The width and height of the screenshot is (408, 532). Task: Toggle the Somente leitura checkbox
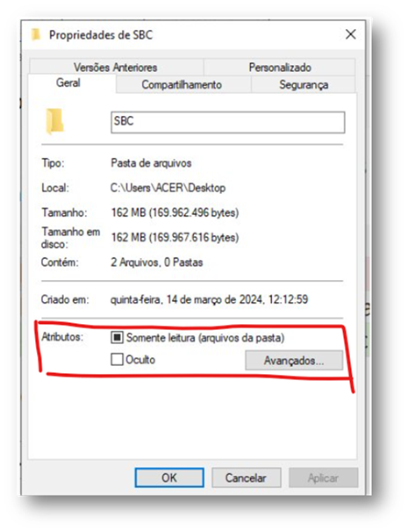pyautogui.click(x=117, y=338)
